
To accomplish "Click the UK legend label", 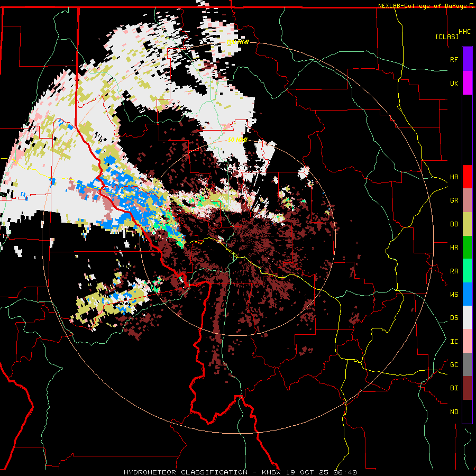I will point(454,83).
